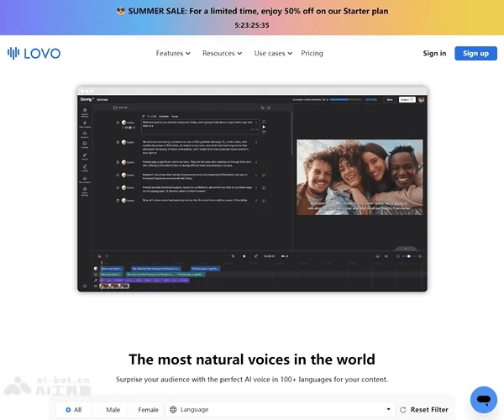Filter voices by Male

click(x=111, y=410)
